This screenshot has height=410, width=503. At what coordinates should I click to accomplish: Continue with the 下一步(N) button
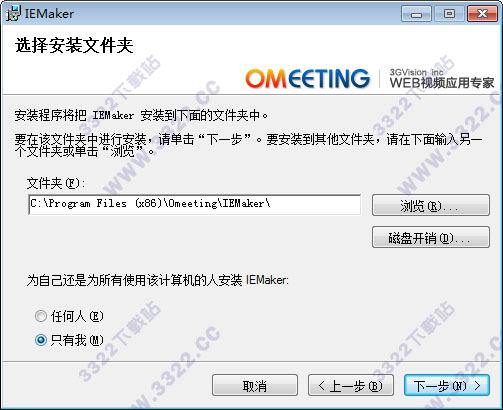click(x=447, y=385)
